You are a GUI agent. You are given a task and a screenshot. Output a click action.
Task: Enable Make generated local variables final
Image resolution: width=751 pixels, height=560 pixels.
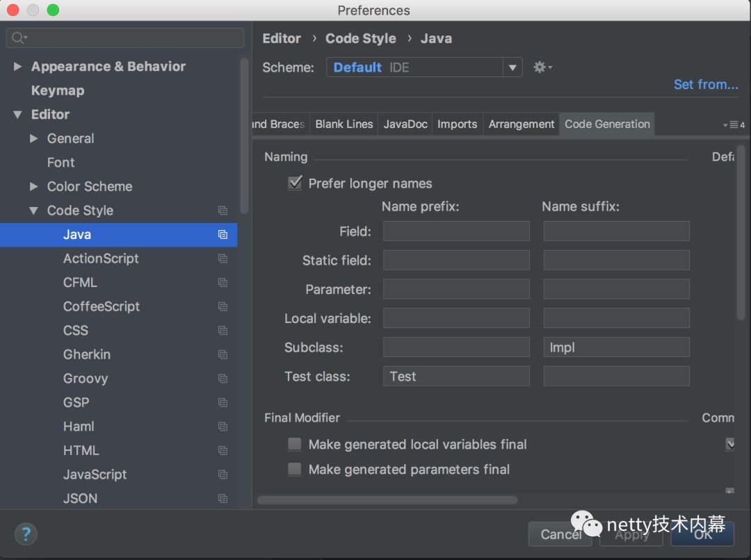click(295, 444)
